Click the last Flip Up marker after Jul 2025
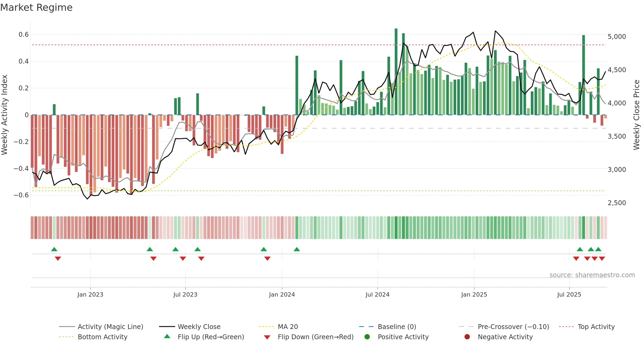Image resolution: width=644 pixels, height=362 pixels. click(x=598, y=249)
